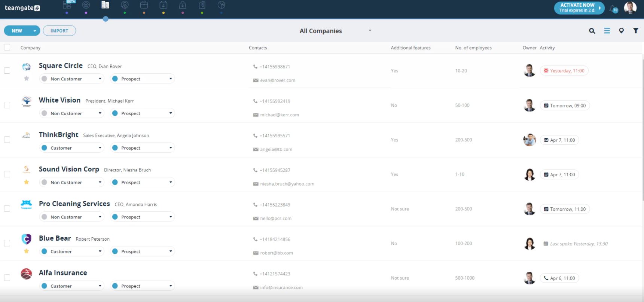The width and height of the screenshot is (644, 302).
Task: Click email envelope icon for evan@rover.com
Action: [256, 80]
